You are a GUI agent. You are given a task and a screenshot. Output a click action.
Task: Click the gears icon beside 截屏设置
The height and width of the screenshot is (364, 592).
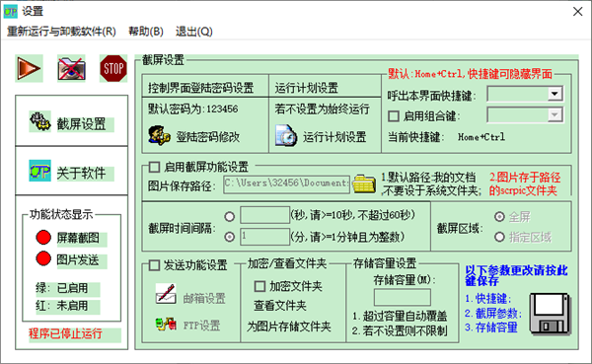point(40,121)
